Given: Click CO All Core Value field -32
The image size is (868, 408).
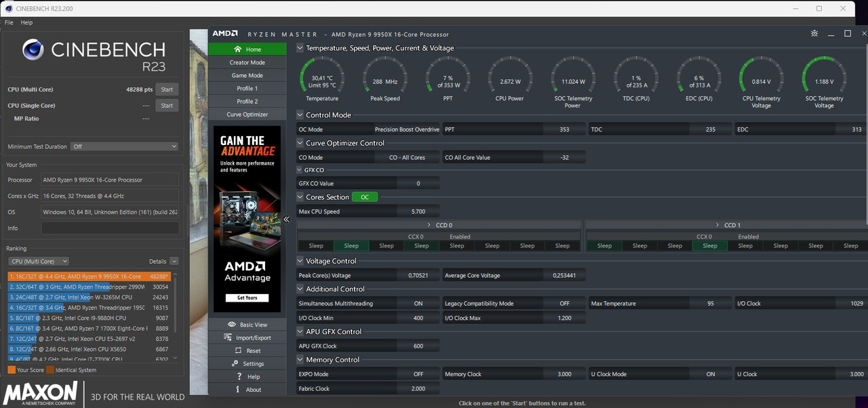Looking at the screenshot, I should (x=565, y=157).
